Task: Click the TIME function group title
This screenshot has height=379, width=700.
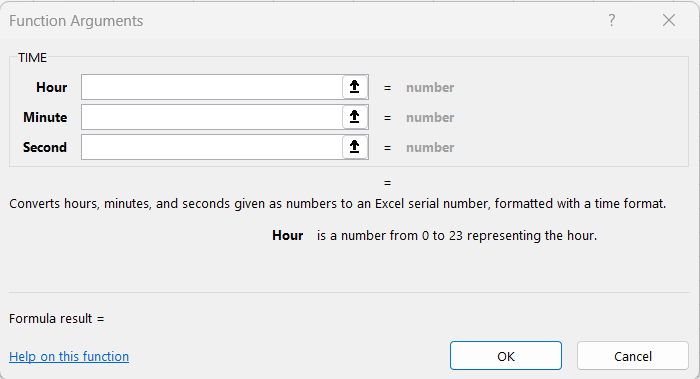Action: (x=32, y=58)
